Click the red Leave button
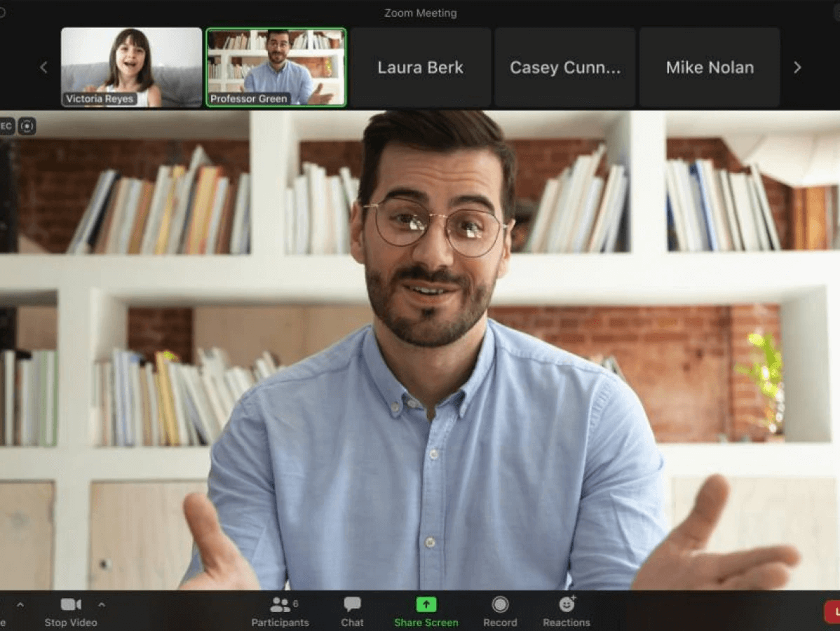 coord(832,611)
